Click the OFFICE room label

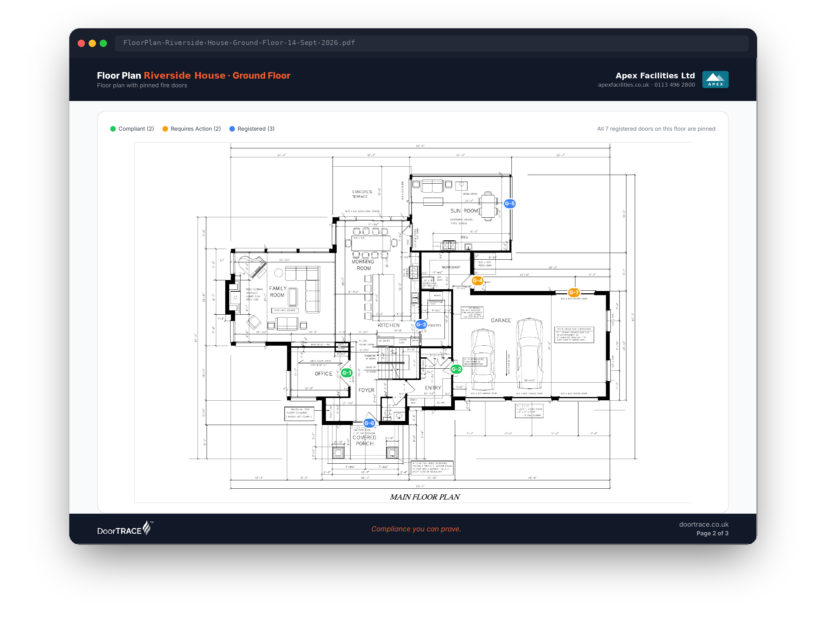click(x=323, y=373)
